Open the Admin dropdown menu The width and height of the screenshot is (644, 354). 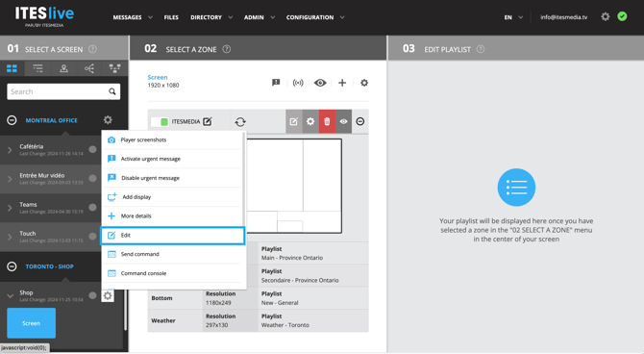pos(260,17)
